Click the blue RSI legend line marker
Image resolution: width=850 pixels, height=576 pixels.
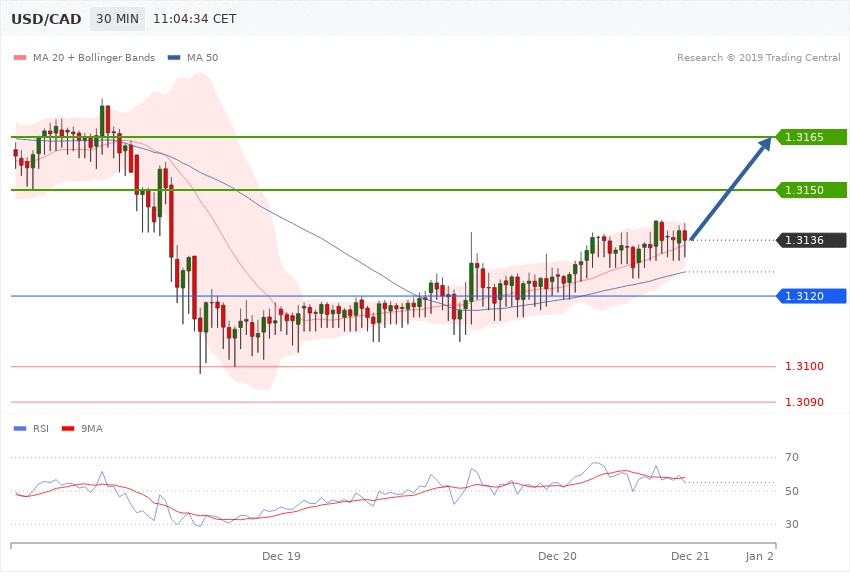point(20,429)
